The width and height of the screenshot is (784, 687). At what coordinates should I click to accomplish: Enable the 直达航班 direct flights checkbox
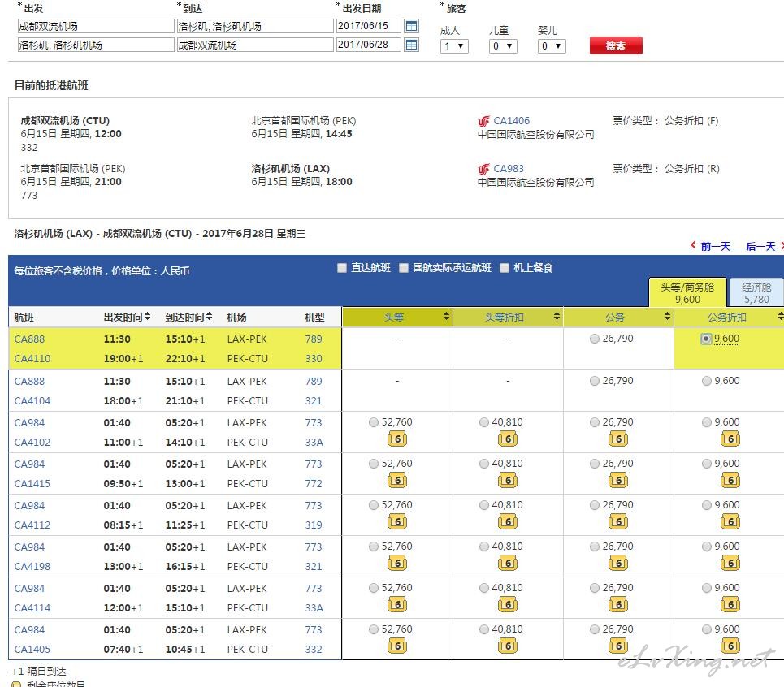pos(342,268)
